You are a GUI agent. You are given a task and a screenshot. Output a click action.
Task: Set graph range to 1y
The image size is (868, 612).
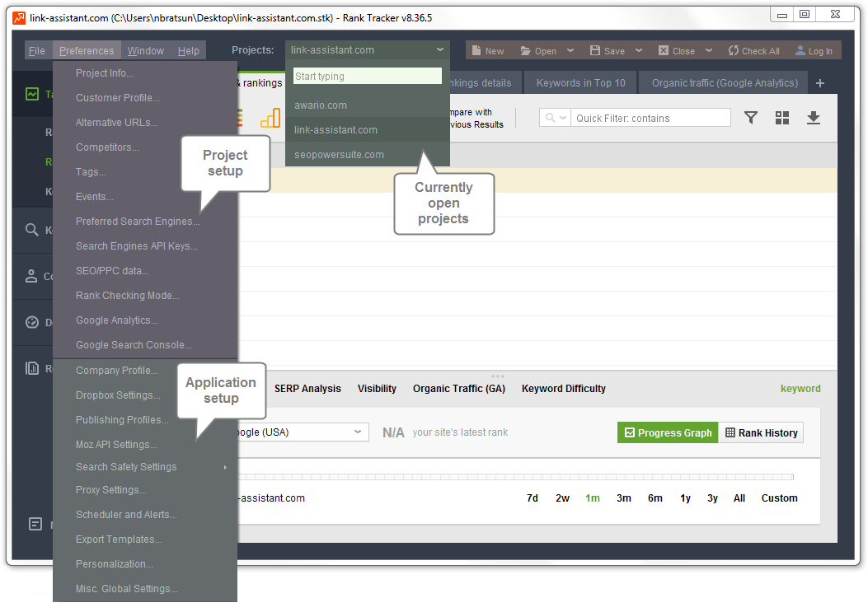coord(685,498)
